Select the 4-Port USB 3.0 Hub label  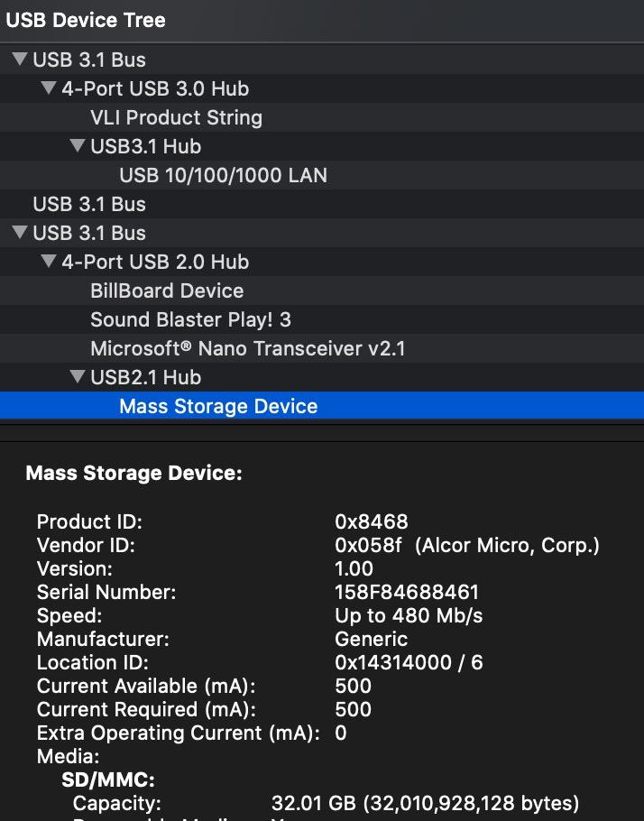155,88
